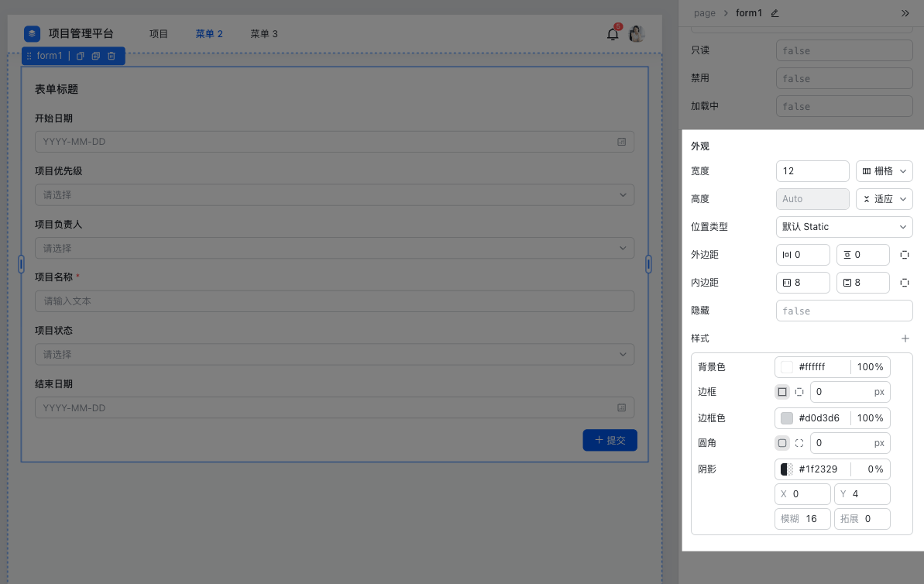Open the 栅格 width unit dropdown
The image size is (924, 584).
884,171
